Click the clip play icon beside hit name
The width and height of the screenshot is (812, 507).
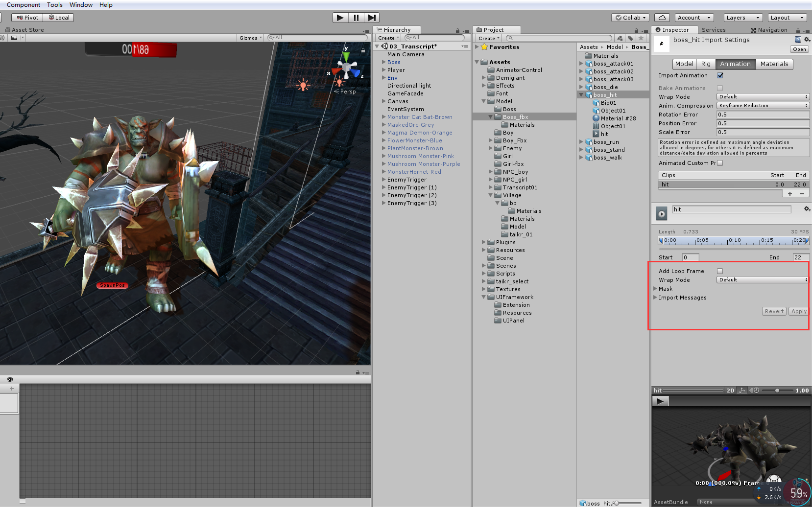point(662,214)
